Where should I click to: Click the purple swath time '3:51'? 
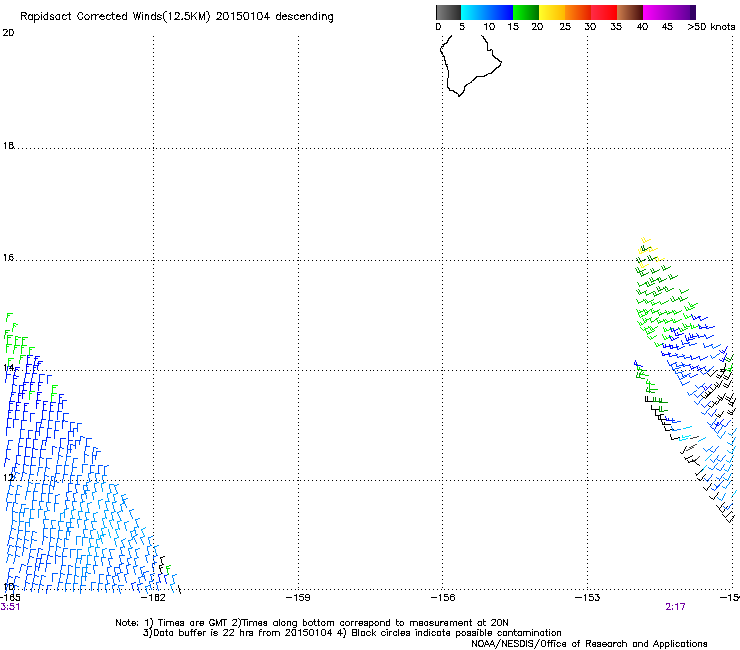point(10,607)
